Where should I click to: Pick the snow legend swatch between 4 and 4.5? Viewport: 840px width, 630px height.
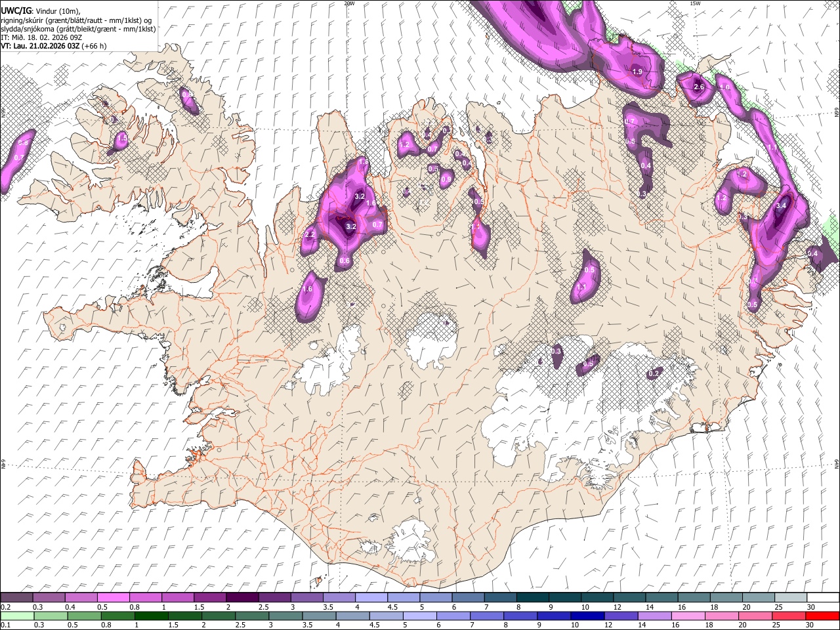pos(372,597)
